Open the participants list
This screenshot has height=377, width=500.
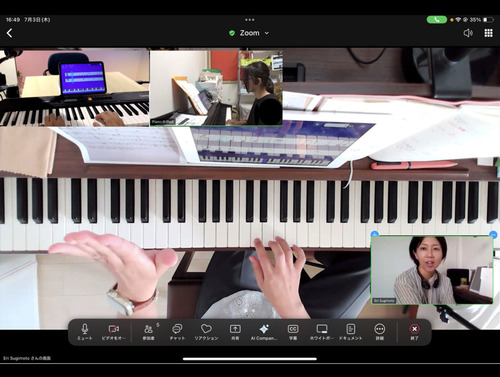tap(149, 332)
